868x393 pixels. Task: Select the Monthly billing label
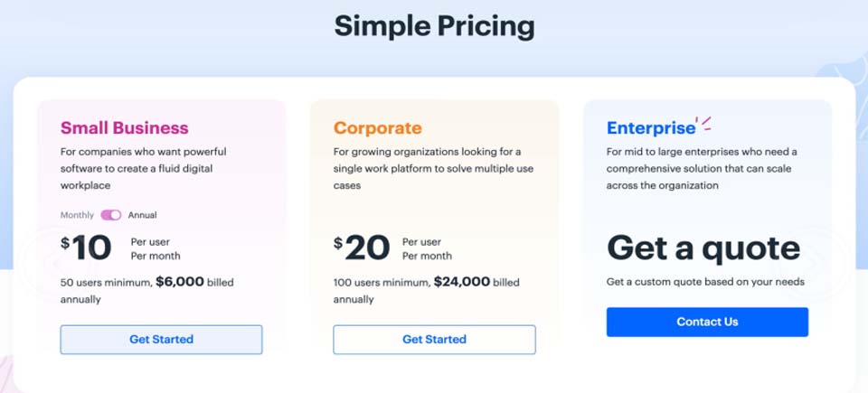(77, 215)
